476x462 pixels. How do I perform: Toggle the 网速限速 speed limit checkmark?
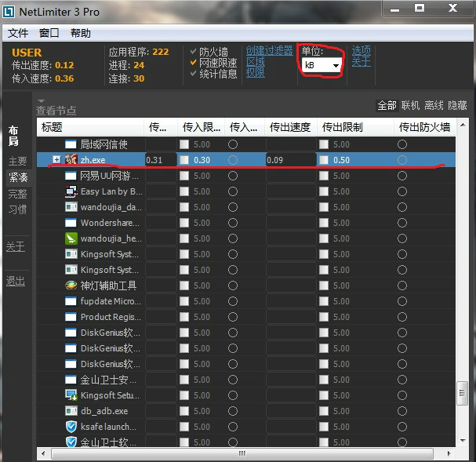(x=193, y=63)
